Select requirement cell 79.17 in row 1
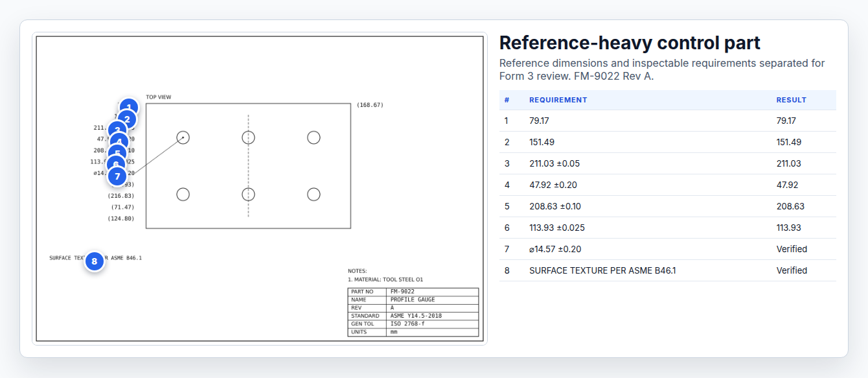The image size is (868, 378). [539, 121]
